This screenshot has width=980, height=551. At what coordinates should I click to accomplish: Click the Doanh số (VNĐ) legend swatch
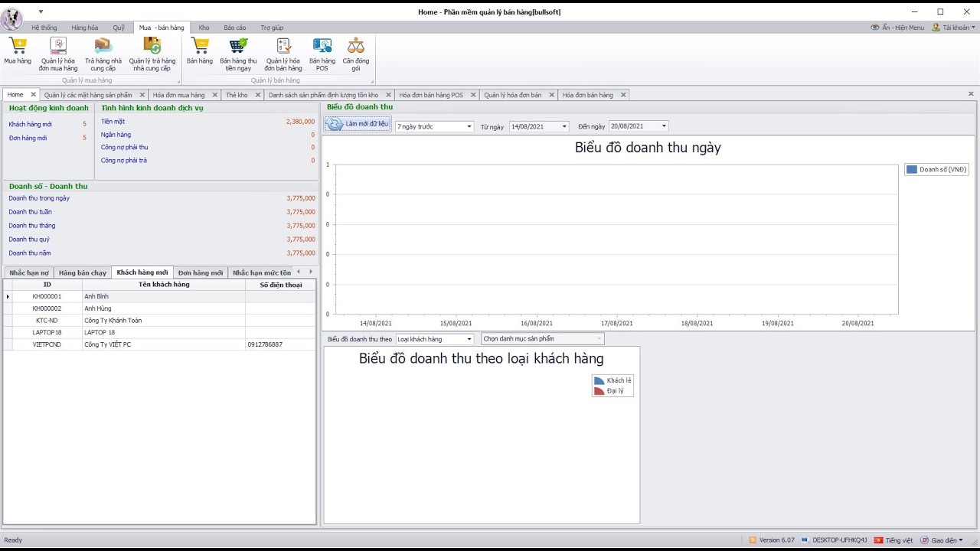(911, 170)
